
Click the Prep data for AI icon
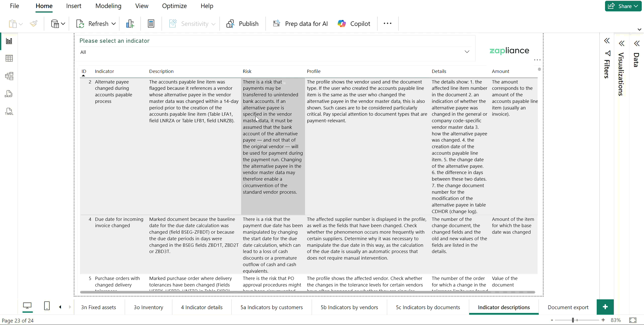276,24
